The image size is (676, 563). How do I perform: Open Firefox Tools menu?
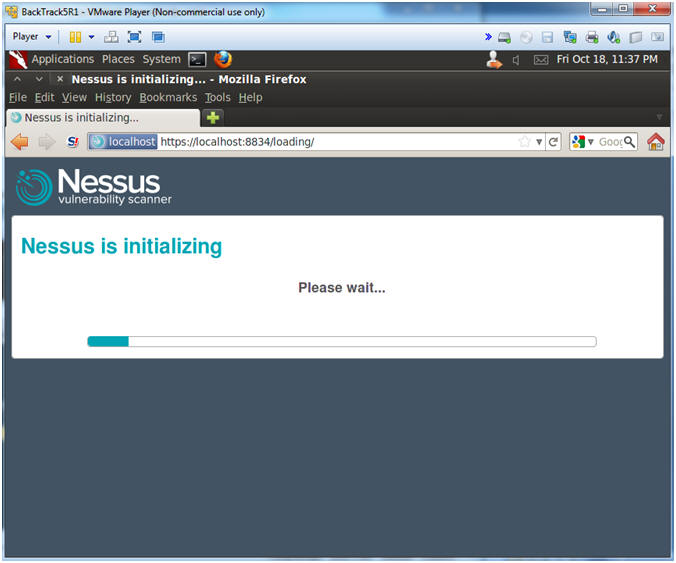(x=218, y=97)
